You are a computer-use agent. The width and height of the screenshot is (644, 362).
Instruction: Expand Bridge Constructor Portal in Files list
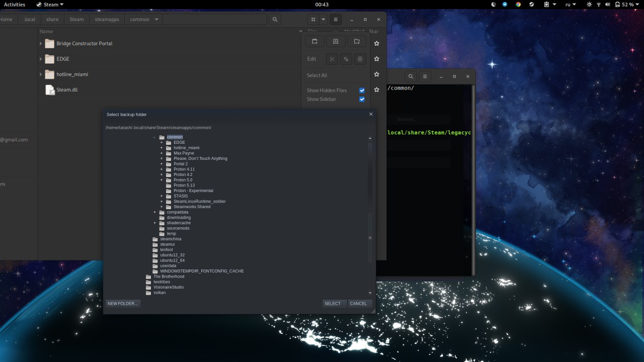(41, 44)
